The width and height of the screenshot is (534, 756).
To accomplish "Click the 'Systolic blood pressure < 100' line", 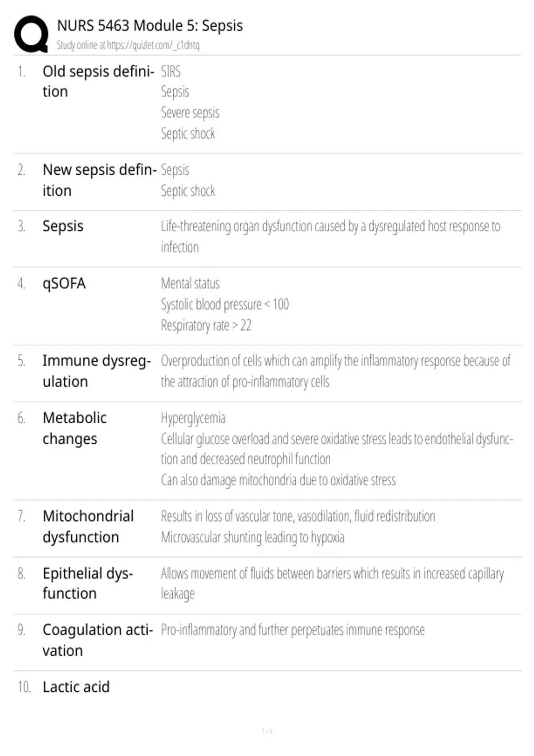I will (x=225, y=304).
